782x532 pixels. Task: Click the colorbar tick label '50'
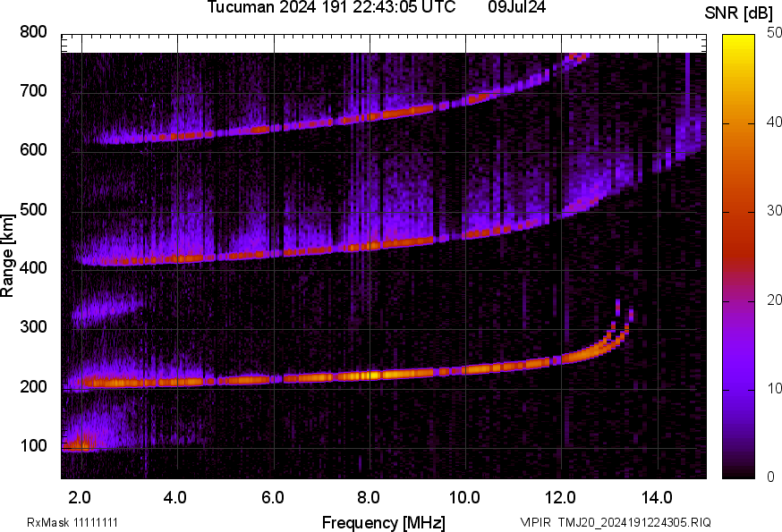[x=774, y=33]
